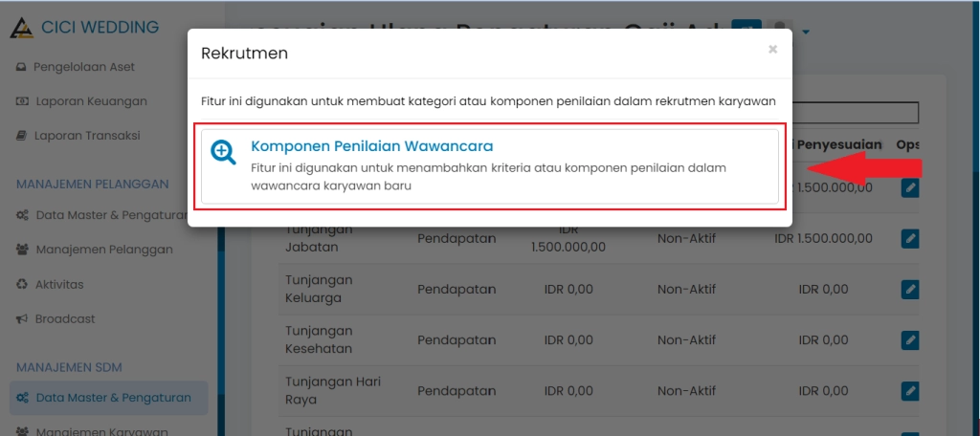Screen dimensions: 980x436
Task: Expand the user profile dropdown caret in header
Action: [806, 33]
